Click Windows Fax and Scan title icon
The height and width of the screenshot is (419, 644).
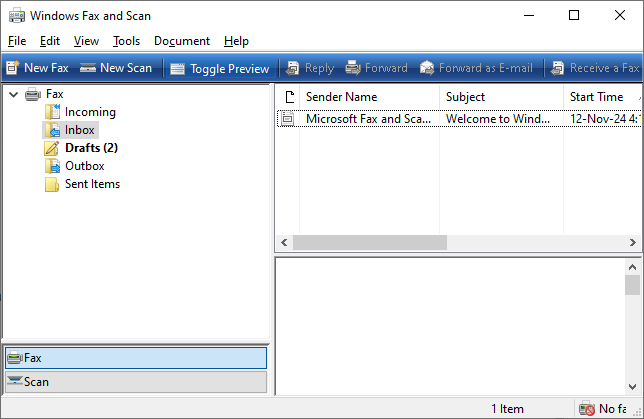(17, 16)
